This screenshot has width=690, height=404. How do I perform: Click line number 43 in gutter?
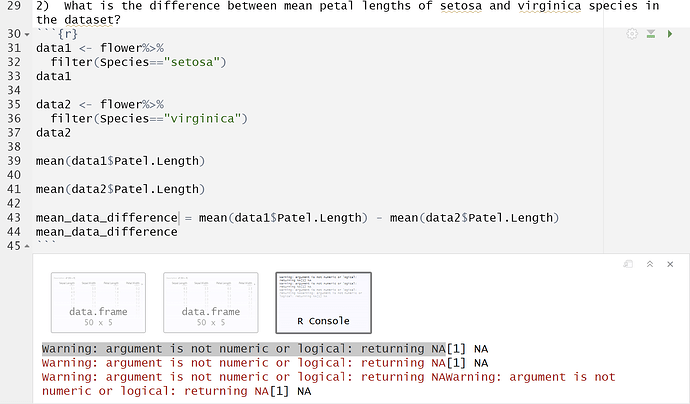(14, 217)
